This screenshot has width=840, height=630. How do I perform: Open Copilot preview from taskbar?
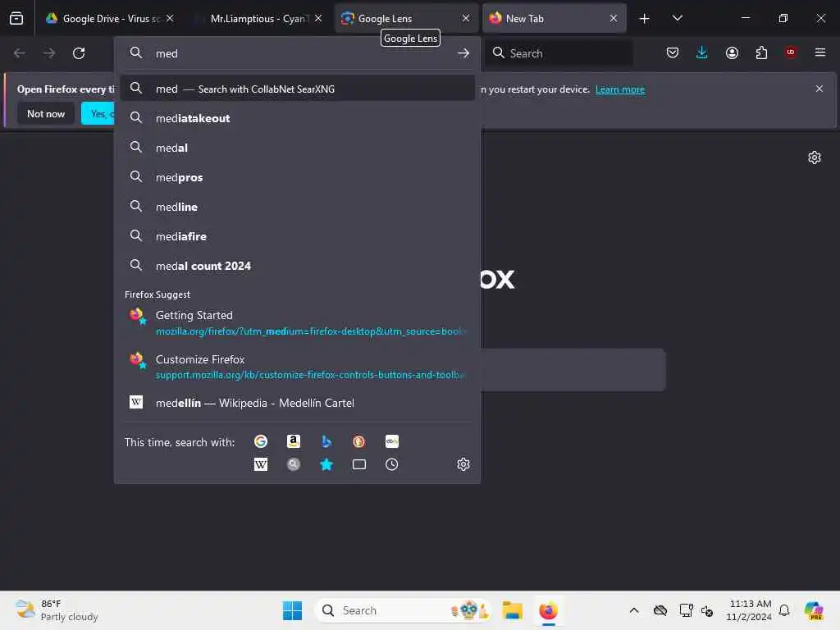point(813,610)
